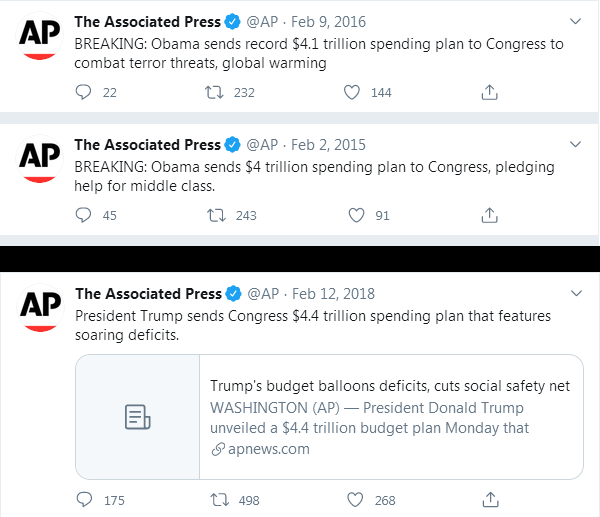The height and width of the screenshot is (517, 600).
Task: Reply to the Feb 12, 2018 Trump tweet
Action: [84, 500]
